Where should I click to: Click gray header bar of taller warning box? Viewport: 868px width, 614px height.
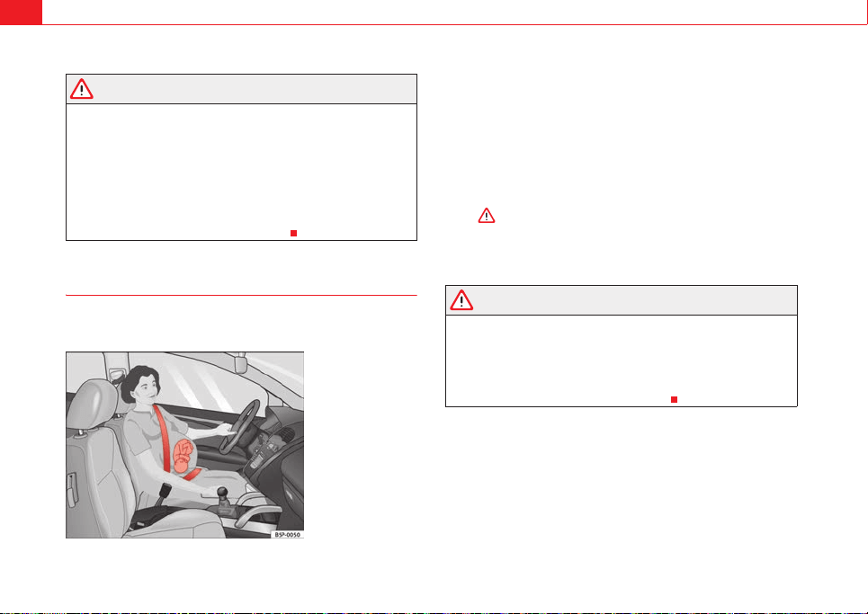(241, 89)
